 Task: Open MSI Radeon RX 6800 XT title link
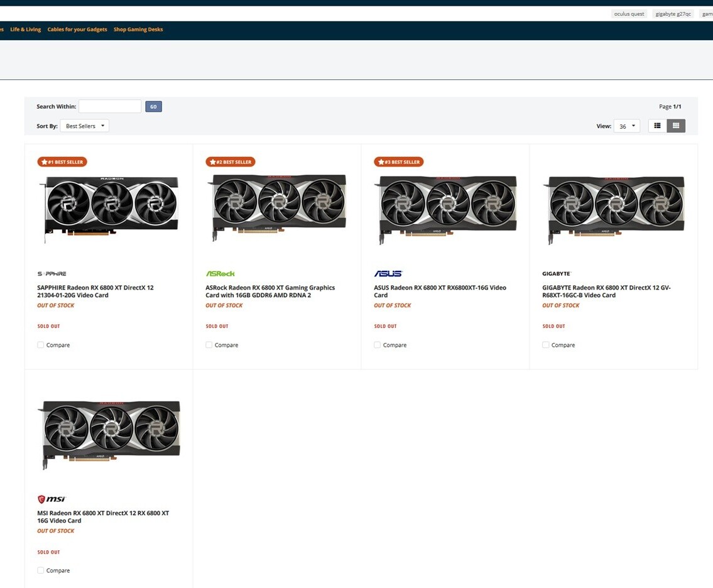click(x=103, y=517)
